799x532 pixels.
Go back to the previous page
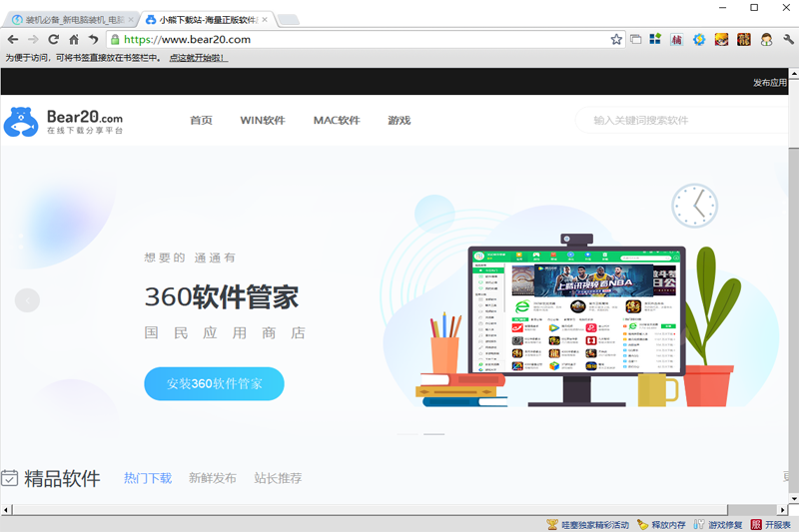point(13,39)
